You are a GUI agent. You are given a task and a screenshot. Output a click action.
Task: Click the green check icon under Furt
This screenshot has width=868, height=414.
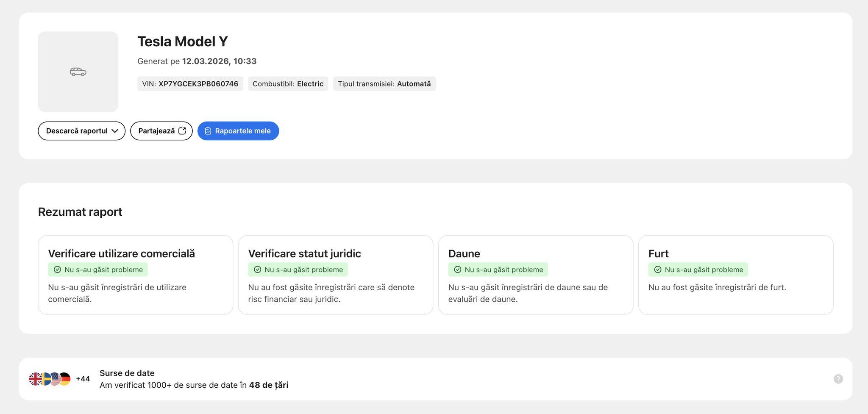tap(658, 270)
